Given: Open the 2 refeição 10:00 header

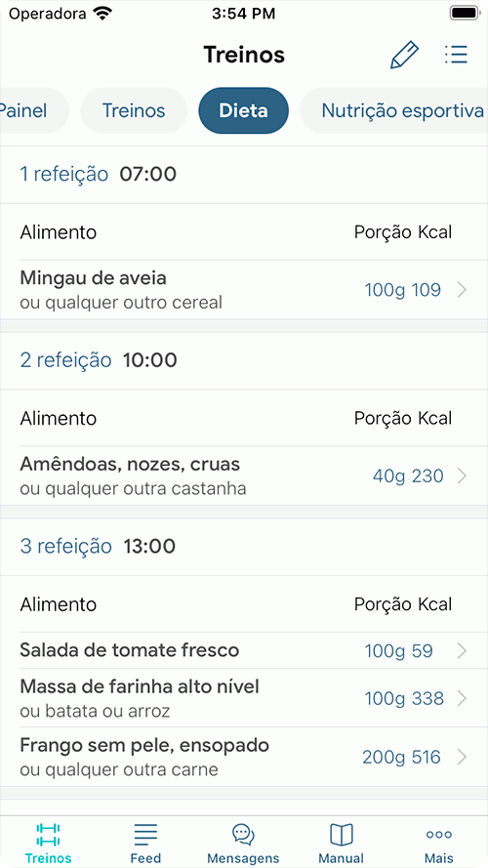Looking at the screenshot, I should coord(244,360).
